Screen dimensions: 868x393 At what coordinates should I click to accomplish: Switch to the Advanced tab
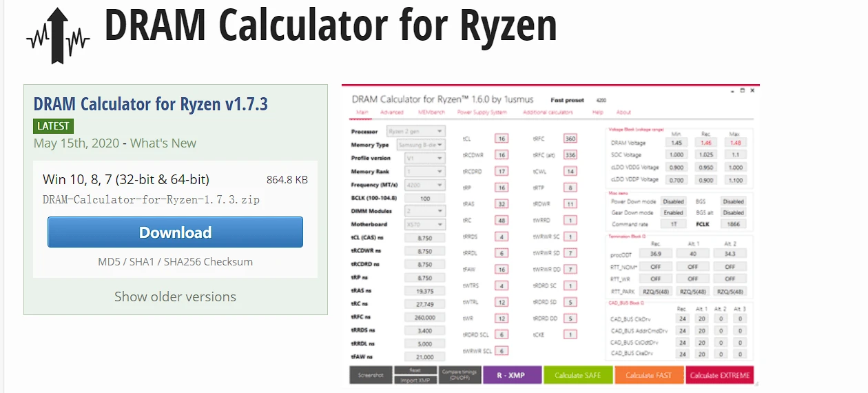coord(392,112)
